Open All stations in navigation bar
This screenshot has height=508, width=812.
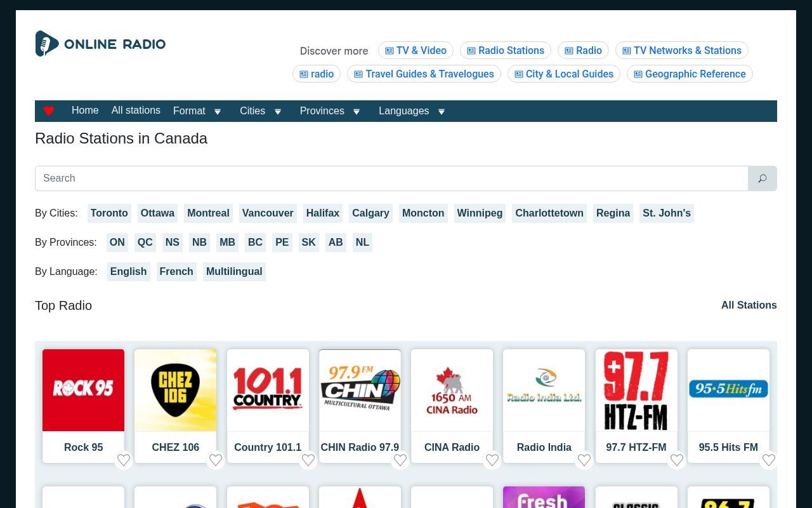[x=136, y=110]
